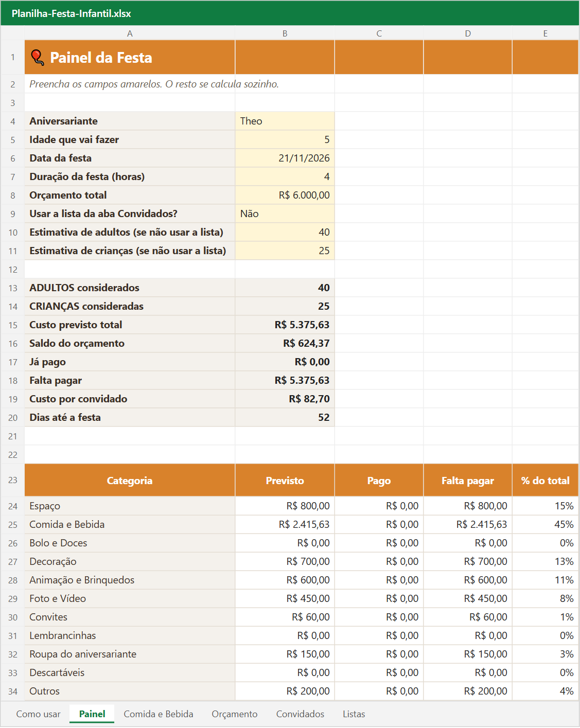Select the Custo por convidado value R$ 82,70

[285, 399]
